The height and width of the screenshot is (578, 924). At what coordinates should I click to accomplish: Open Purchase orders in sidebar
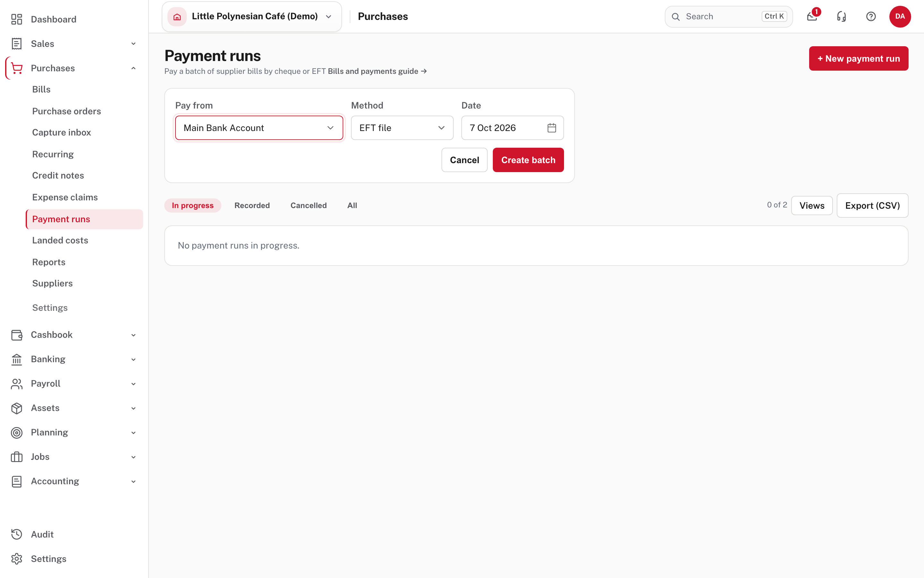(x=66, y=111)
